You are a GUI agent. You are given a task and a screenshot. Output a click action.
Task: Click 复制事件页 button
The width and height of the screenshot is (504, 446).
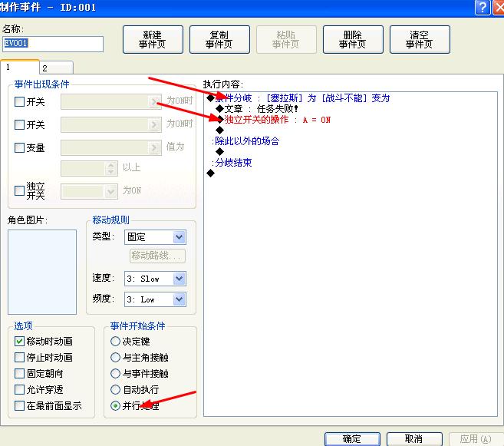pos(219,40)
